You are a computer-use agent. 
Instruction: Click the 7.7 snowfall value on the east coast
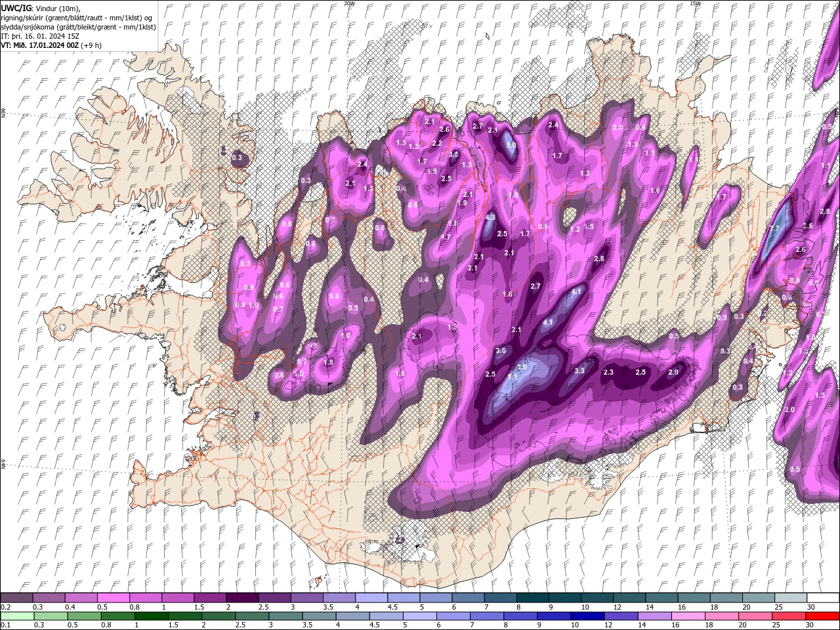point(774,228)
